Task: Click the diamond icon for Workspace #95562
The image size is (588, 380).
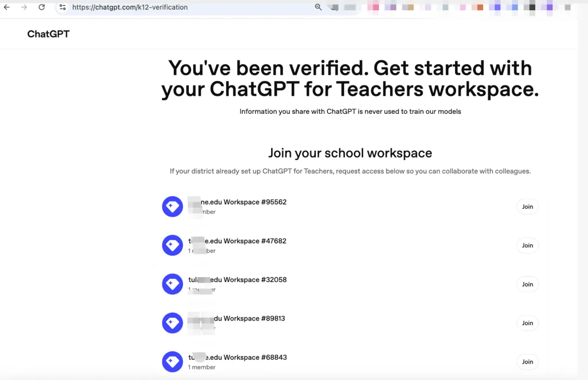Action: (x=173, y=206)
